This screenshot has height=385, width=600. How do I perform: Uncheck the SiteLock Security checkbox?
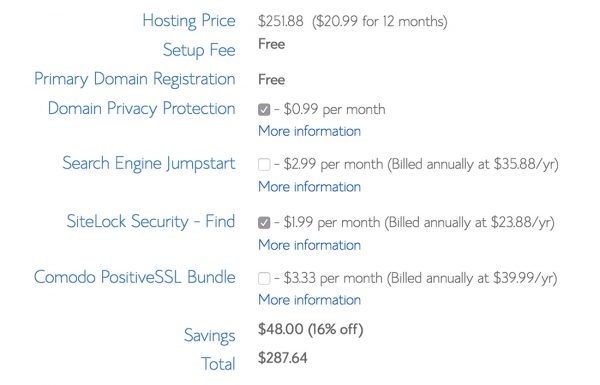(264, 222)
